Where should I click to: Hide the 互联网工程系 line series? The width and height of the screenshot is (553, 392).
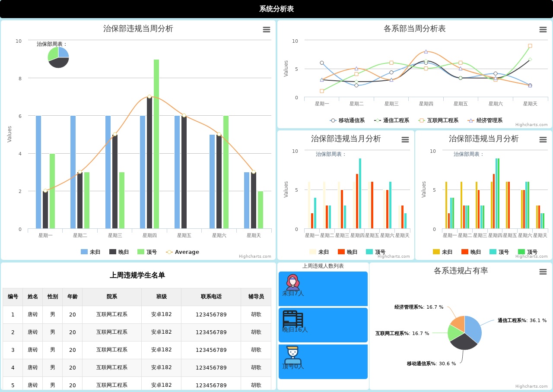point(439,120)
